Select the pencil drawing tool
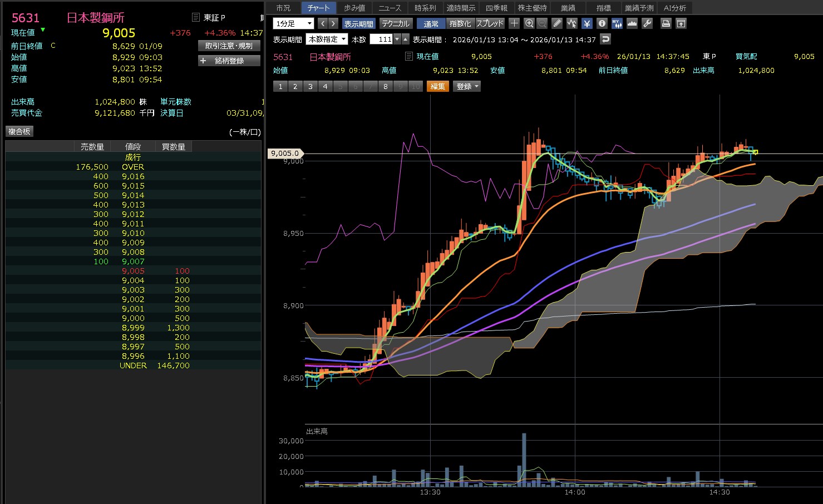Image resolution: width=823 pixels, height=504 pixels. click(x=557, y=23)
